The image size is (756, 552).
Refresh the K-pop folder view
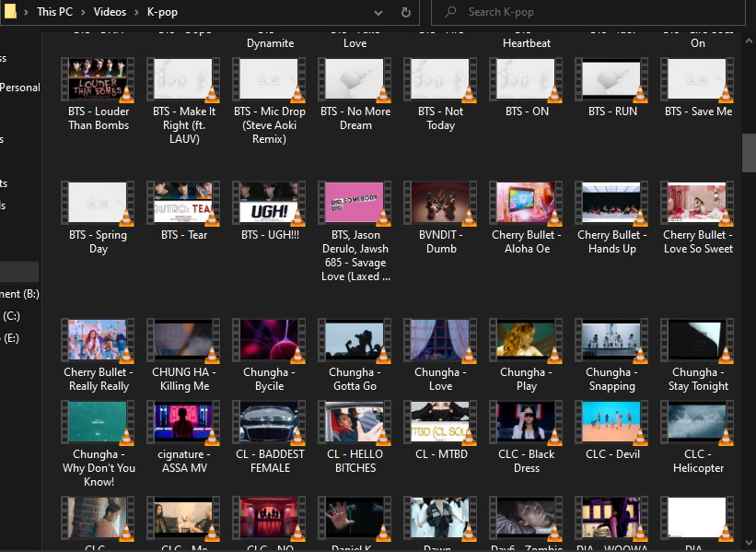(x=406, y=13)
